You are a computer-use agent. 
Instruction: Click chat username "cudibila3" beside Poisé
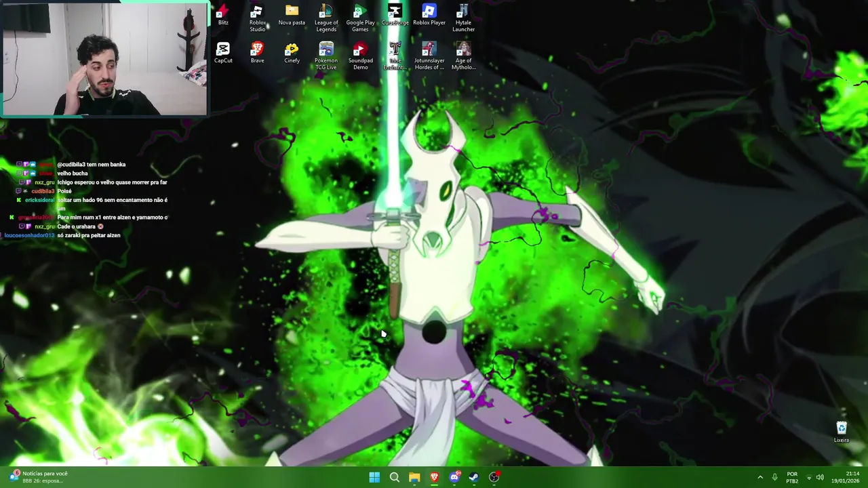pyautogui.click(x=43, y=191)
